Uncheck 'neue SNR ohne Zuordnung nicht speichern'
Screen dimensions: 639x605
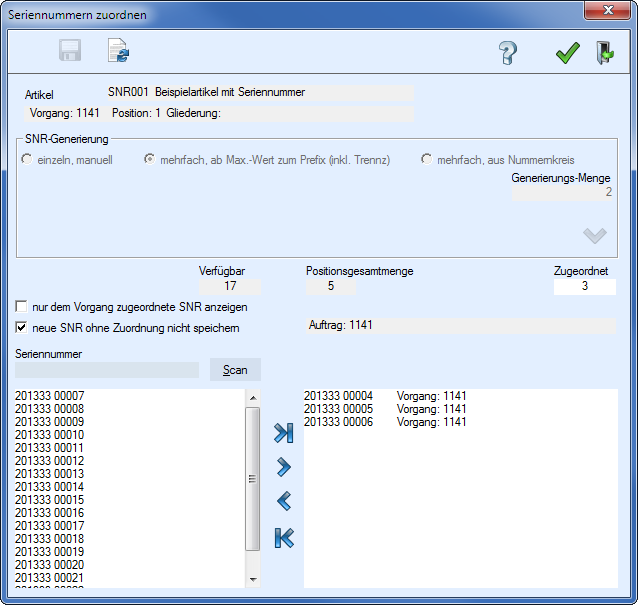(x=22, y=327)
